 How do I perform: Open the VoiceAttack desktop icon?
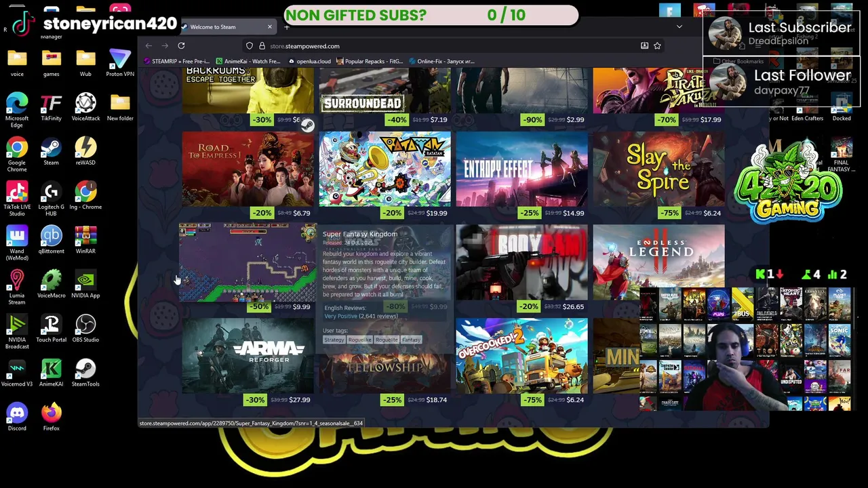tap(85, 107)
